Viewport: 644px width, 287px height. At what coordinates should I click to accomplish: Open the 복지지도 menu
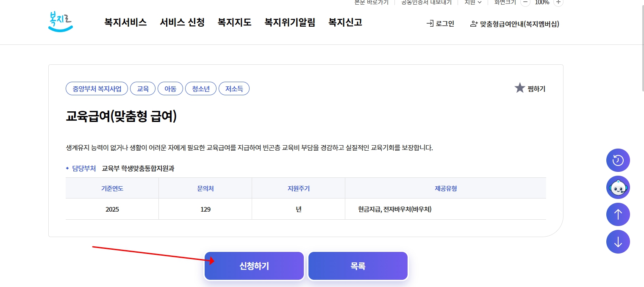click(234, 22)
